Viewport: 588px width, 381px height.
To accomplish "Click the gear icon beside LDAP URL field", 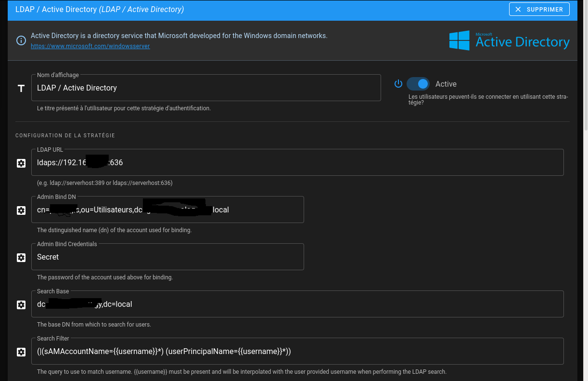I will [21, 163].
